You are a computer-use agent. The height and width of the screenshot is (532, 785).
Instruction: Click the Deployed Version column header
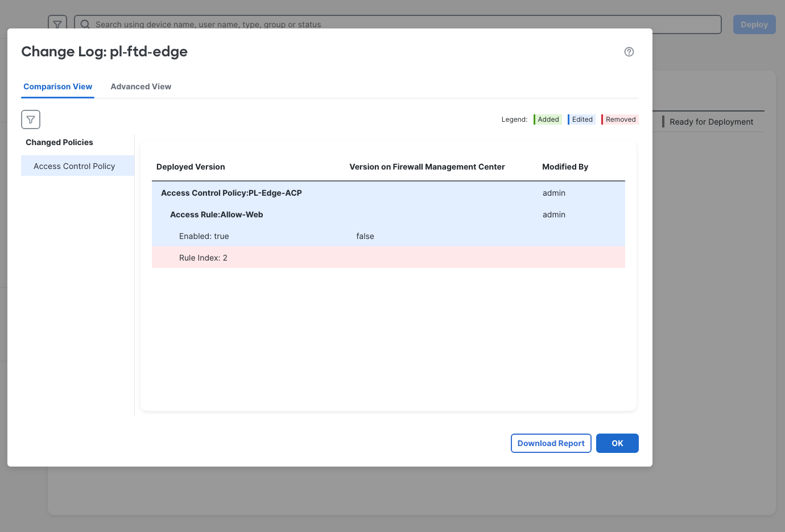coord(191,167)
